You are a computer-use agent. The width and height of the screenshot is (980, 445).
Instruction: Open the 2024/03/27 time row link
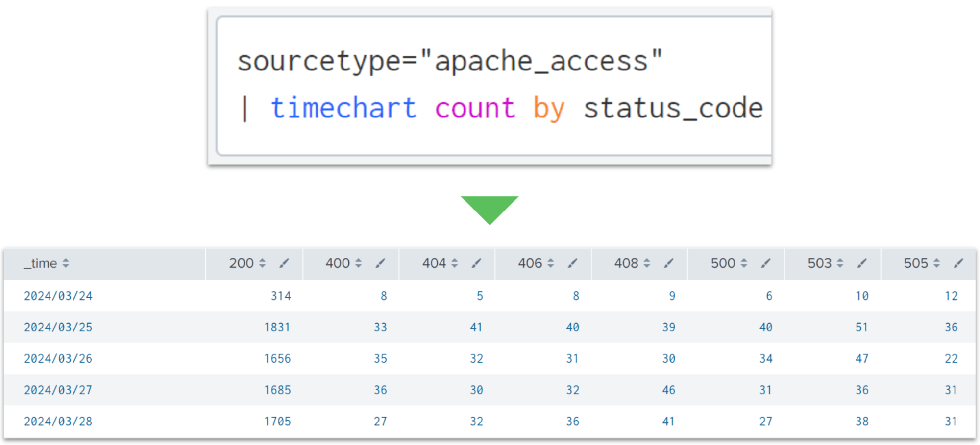58,390
